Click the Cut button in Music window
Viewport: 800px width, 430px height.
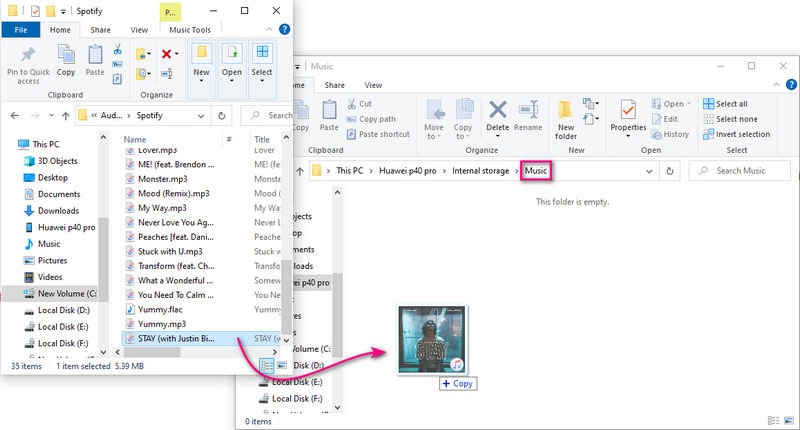click(x=360, y=104)
